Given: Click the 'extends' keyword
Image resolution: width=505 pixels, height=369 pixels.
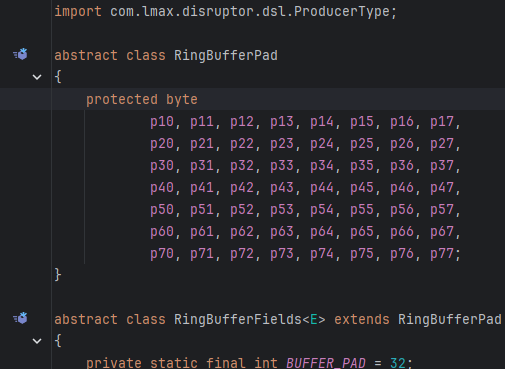Looking at the screenshot, I should point(362,319).
